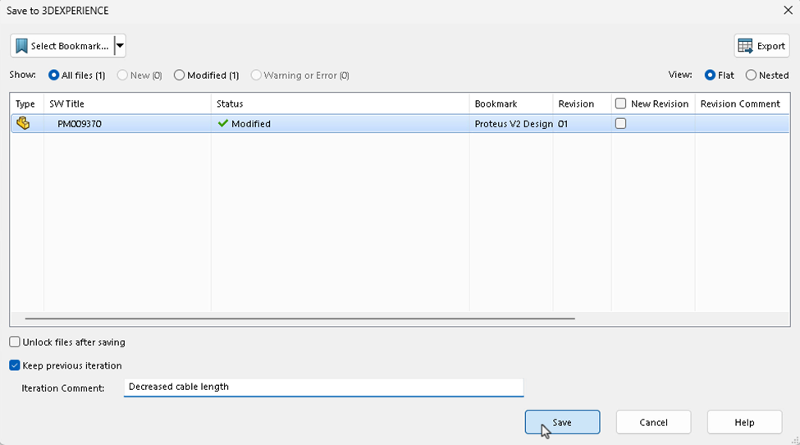
Task: Check New Revision header checkbox
Action: pos(620,104)
